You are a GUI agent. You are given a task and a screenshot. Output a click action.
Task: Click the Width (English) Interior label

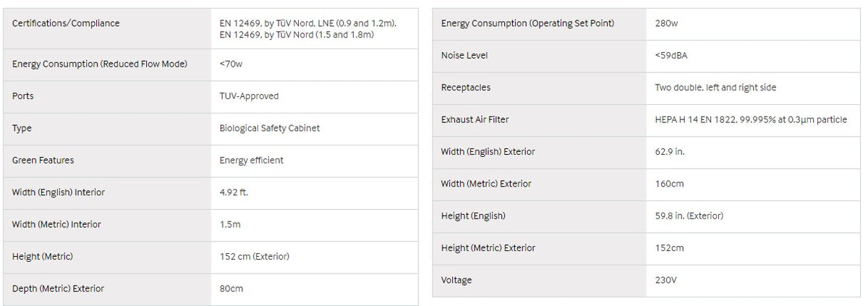pos(59,192)
